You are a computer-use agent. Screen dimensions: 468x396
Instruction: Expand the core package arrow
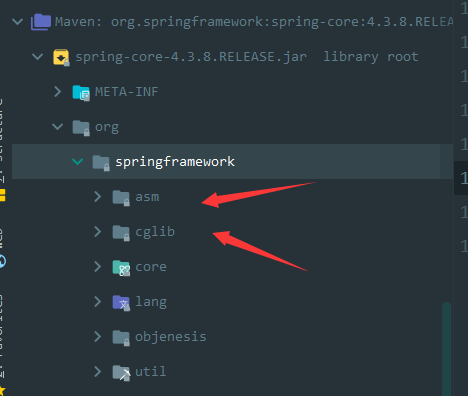98,267
